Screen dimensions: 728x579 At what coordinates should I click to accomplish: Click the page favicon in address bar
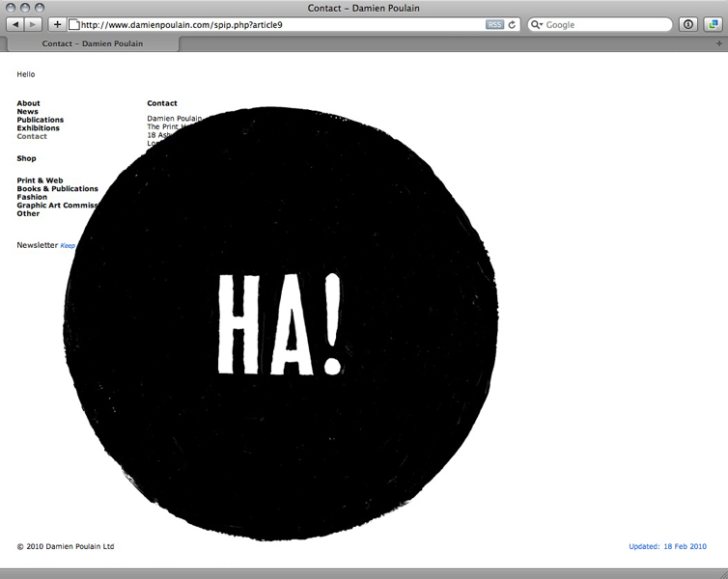click(x=73, y=24)
